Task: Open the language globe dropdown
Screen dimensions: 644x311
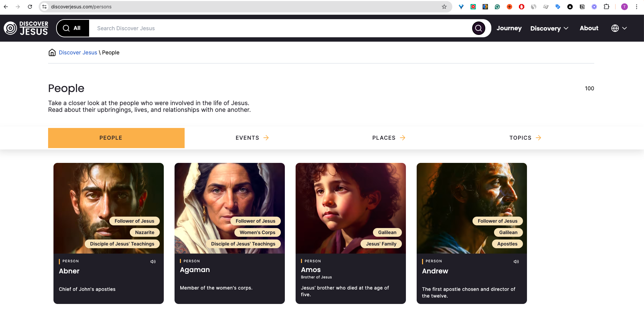Action: tap(619, 28)
